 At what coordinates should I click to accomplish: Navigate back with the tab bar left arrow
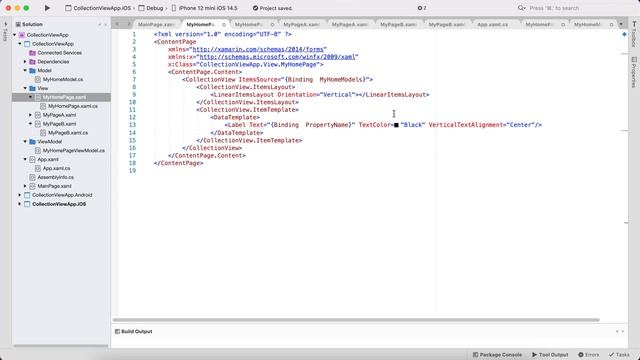click(x=117, y=24)
